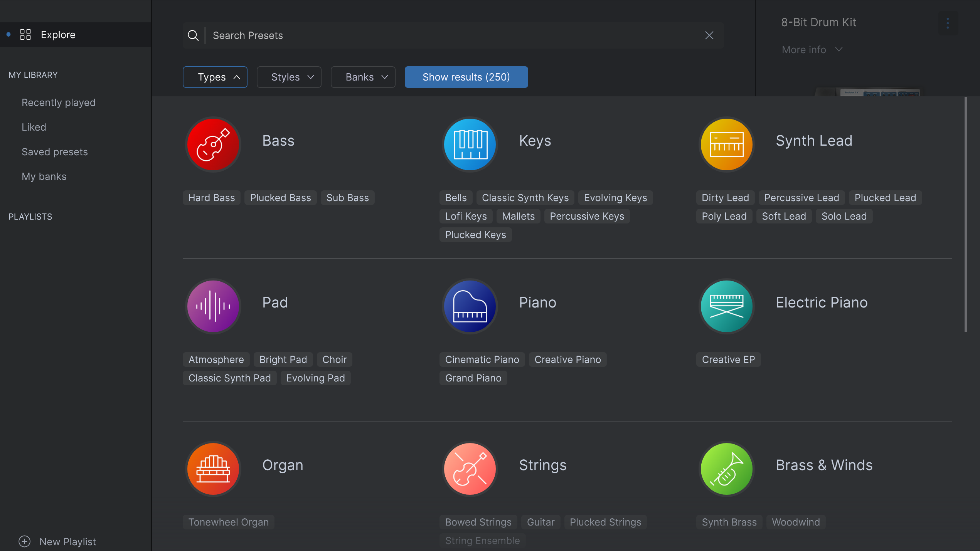Select the Bass category icon
The height and width of the screenshot is (551, 980).
[x=212, y=144]
